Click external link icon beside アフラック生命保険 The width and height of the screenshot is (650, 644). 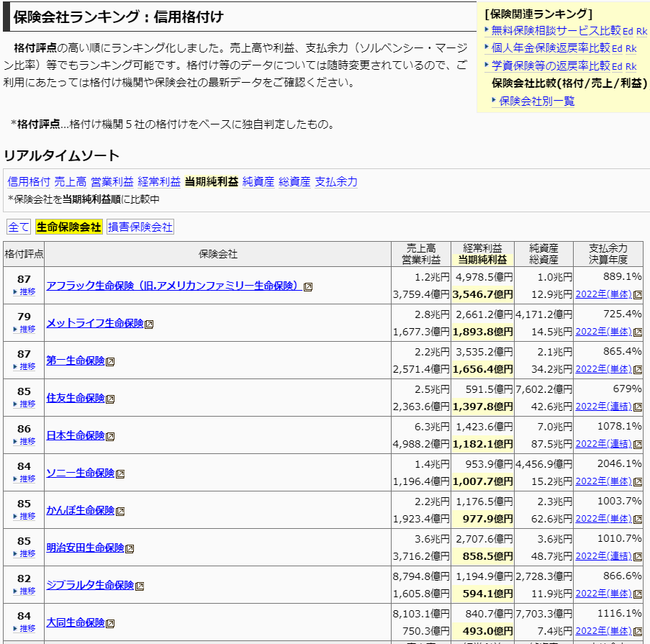click(x=308, y=287)
